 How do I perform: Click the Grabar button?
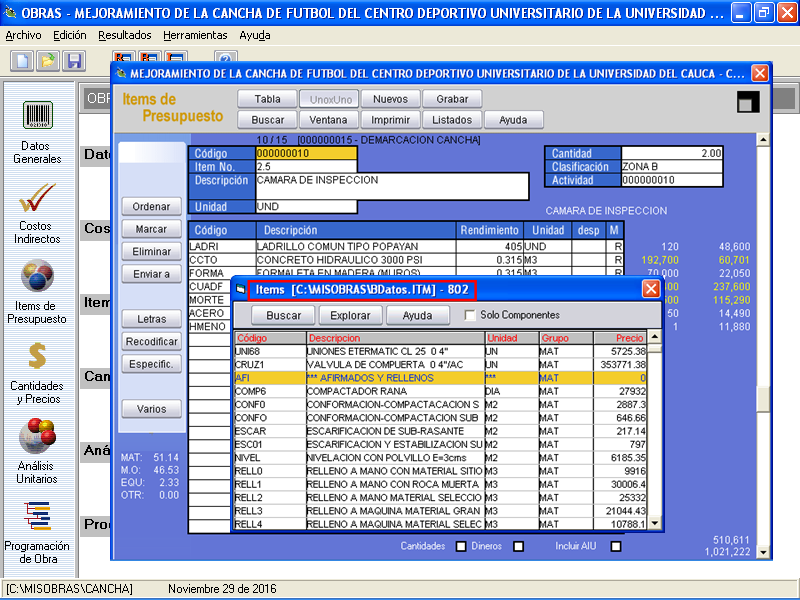452,99
